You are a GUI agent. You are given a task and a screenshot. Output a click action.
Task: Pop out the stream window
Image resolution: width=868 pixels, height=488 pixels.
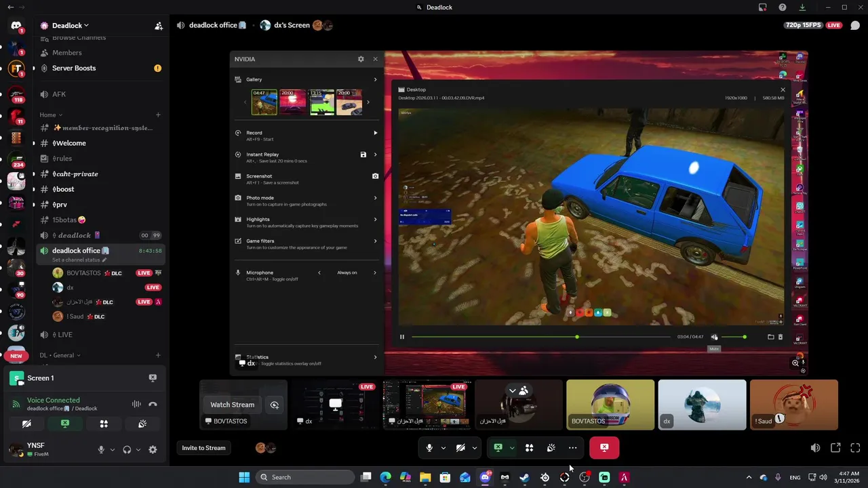(x=835, y=447)
